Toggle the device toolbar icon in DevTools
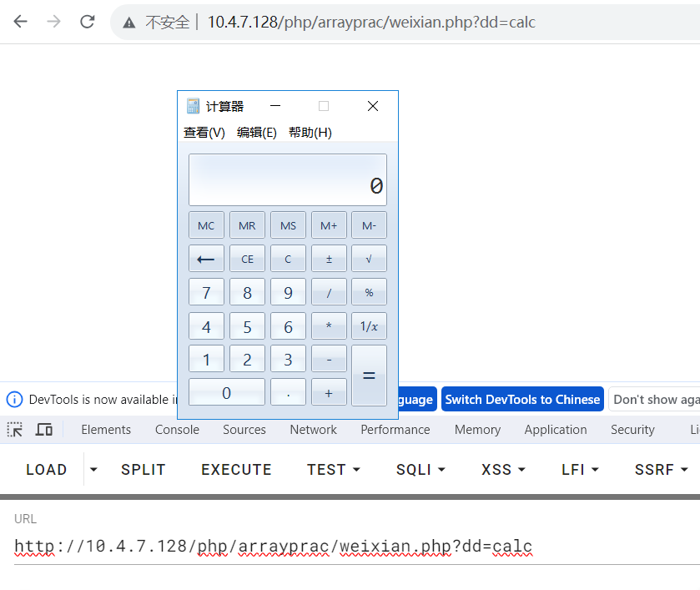Viewport: 700px width, 590px height. coord(44,430)
